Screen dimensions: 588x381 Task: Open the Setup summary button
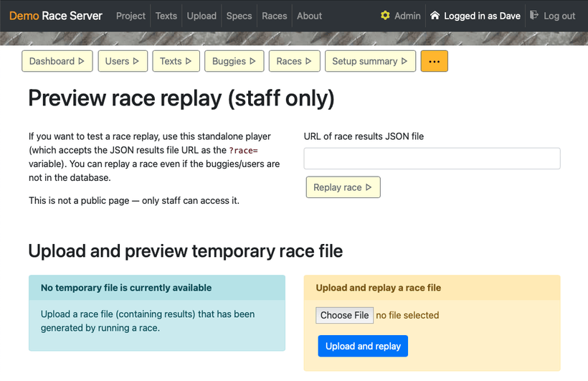point(370,61)
